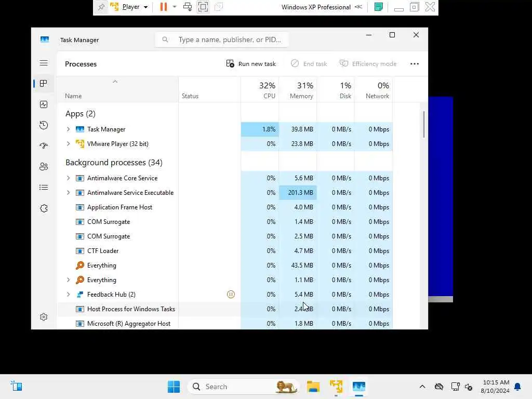Select Host Process for Windows Tasks row

coord(224,309)
